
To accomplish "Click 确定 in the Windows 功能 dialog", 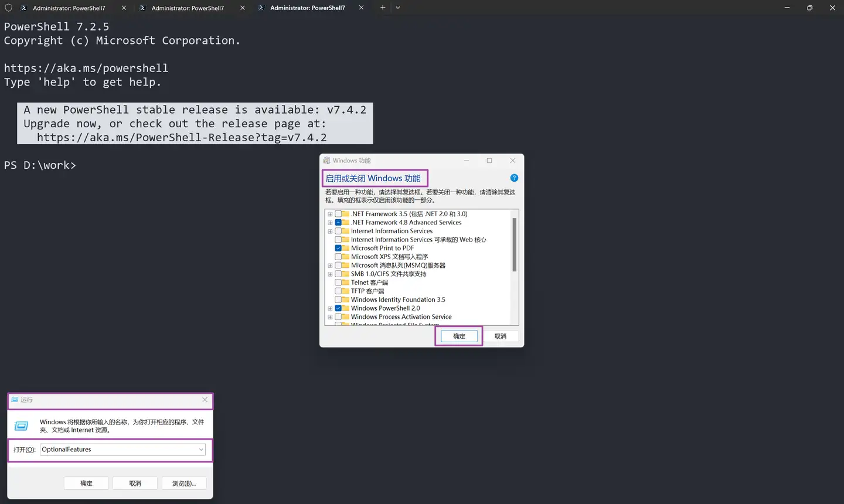I will [459, 336].
